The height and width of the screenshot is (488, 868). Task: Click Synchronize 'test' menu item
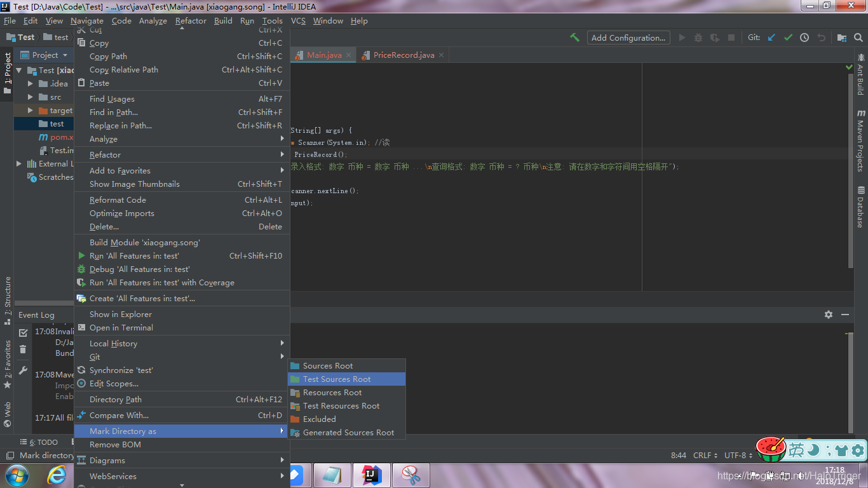click(182, 370)
